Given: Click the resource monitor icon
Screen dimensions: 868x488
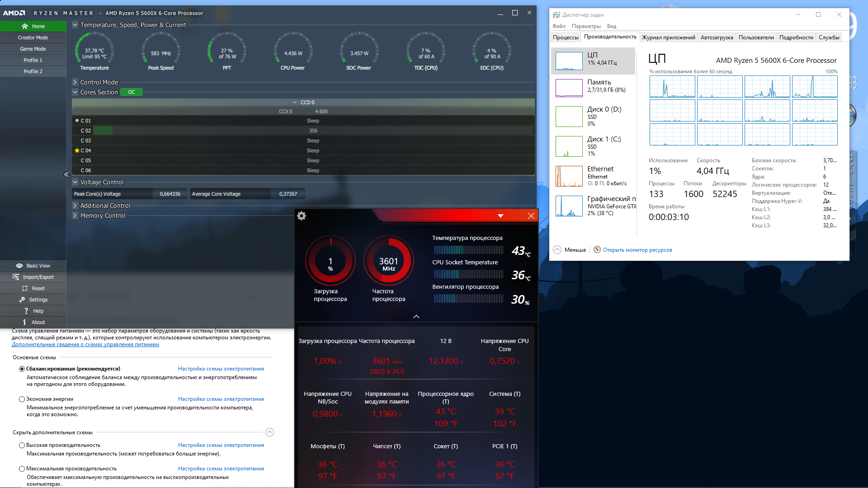Looking at the screenshot, I should (x=597, y=249).
